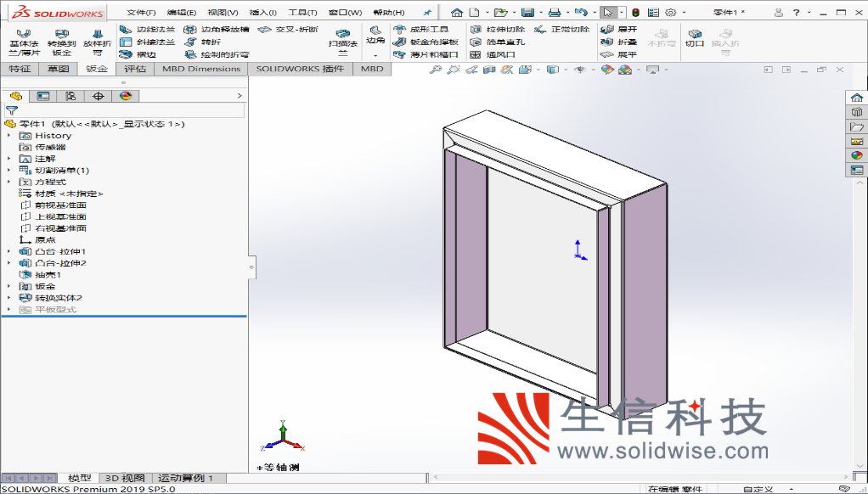
Task: Open the 文件(F) menu
Action: [141, 12]
